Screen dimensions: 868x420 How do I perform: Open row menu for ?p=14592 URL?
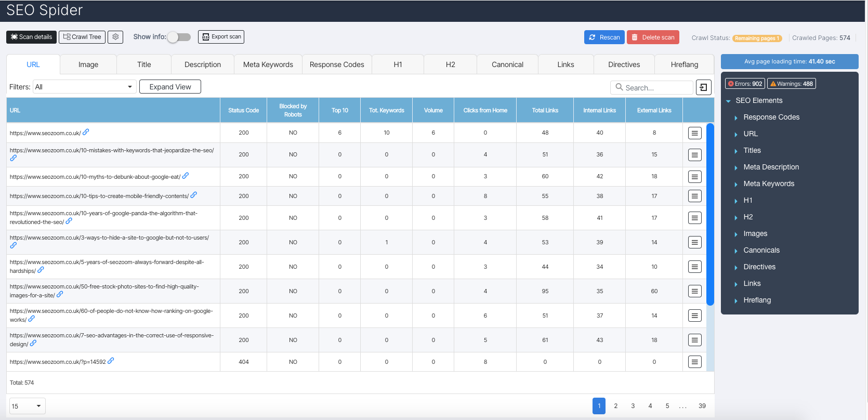coord(694,362)
